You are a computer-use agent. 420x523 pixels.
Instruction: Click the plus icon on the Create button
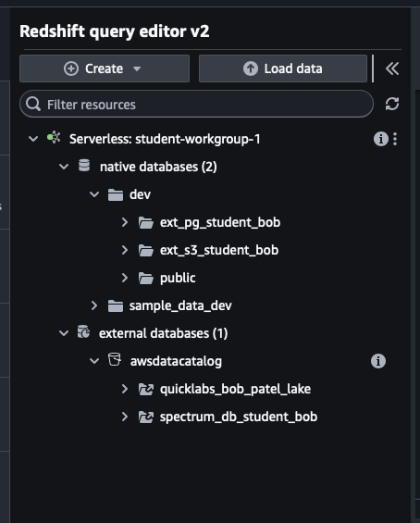point(71,68)
